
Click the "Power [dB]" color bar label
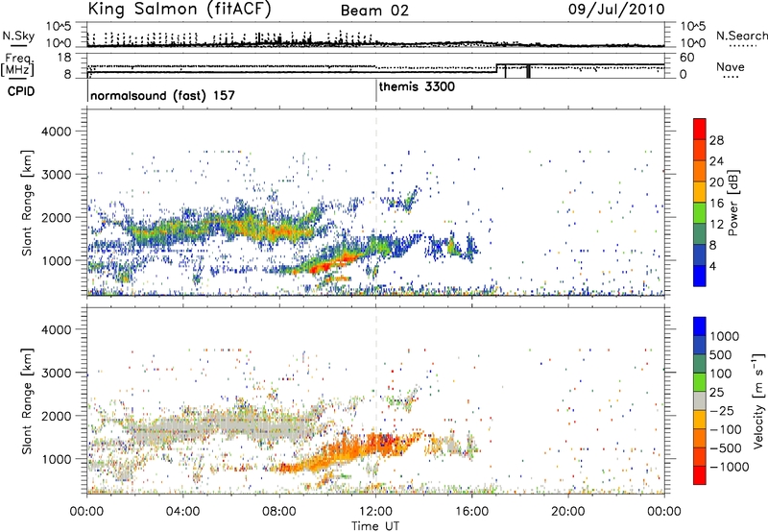coord(732,203)
